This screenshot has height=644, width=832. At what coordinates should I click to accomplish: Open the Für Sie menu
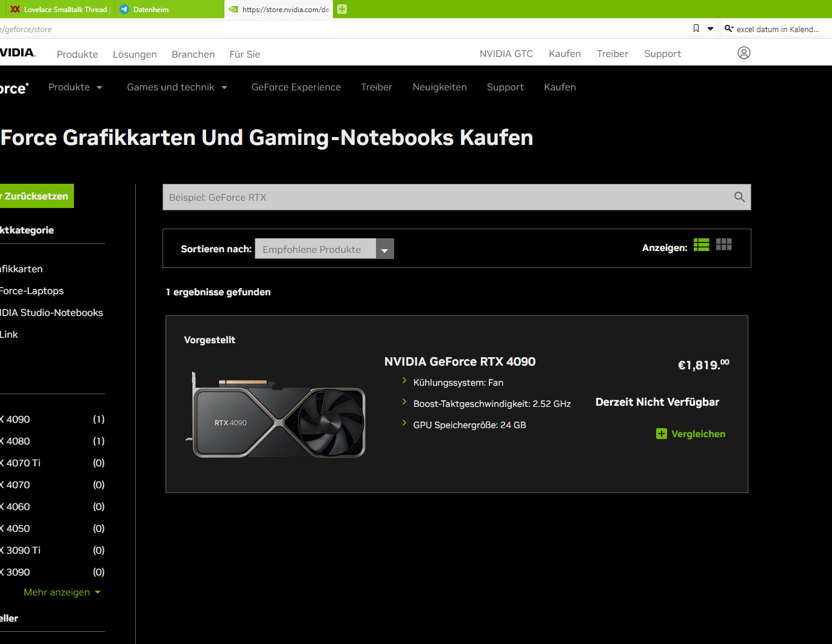pyautogui.click(x=244, y=54)
